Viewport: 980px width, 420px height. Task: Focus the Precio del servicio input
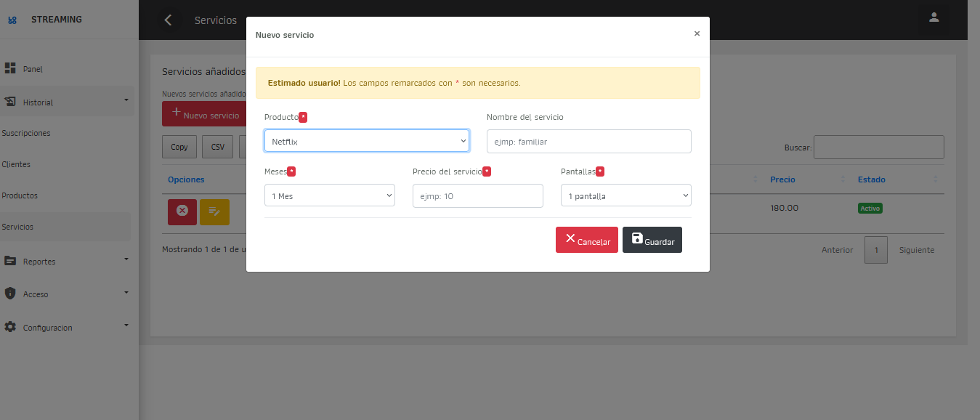pyautogui.click(x=477, y=195)
